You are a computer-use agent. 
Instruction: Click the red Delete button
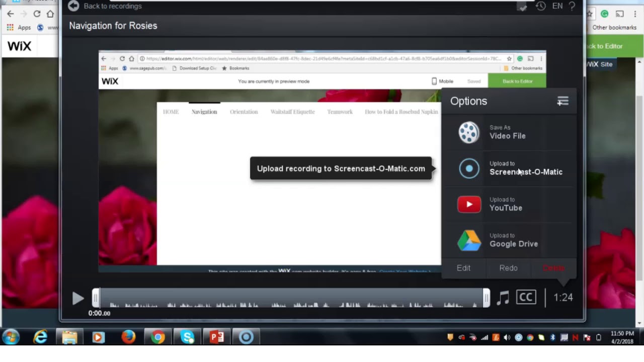pos(553,268)
